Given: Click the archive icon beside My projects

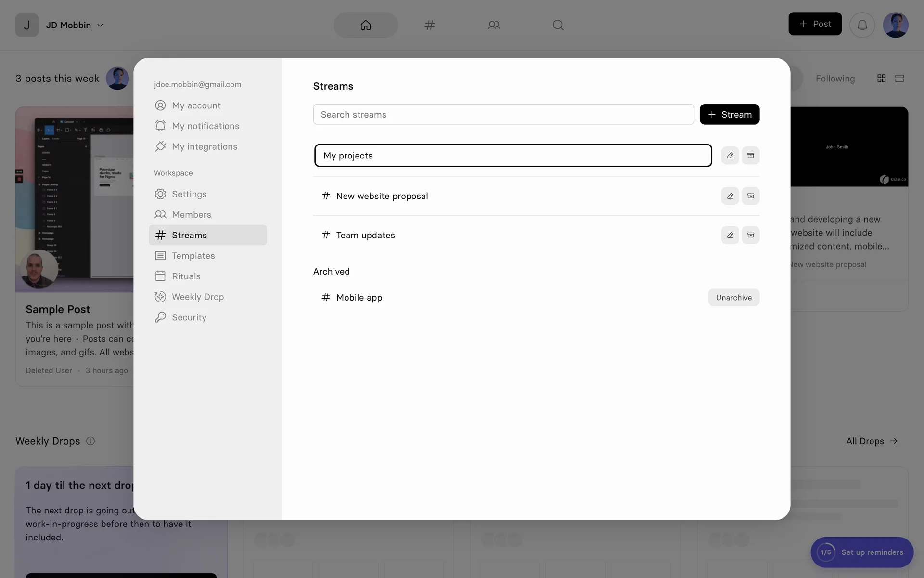Looking at the screenshot, I should (750, 156).
